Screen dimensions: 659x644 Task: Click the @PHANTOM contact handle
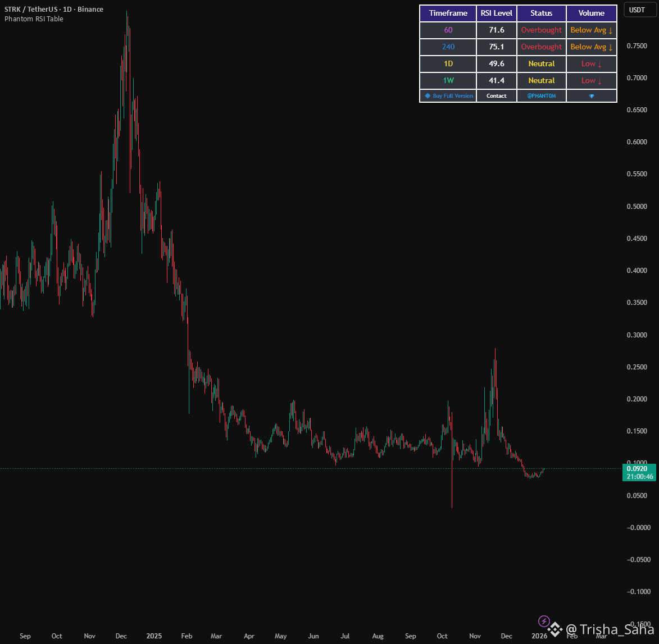542,96
